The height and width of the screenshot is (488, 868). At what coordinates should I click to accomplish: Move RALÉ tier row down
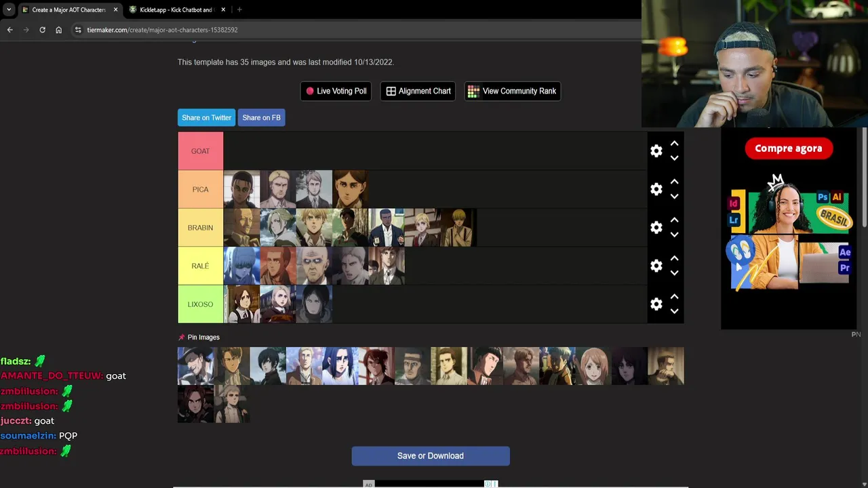click(674, 273)
